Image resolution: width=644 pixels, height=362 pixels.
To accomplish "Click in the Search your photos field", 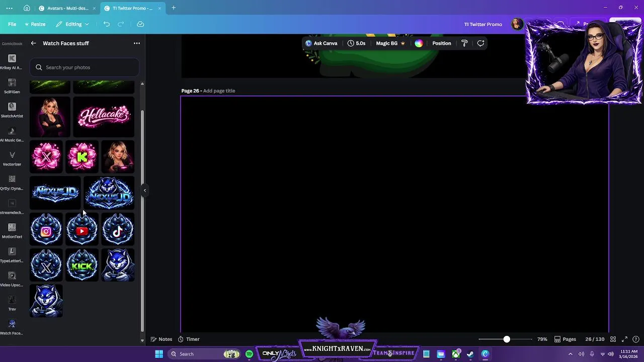I will 84,67.
